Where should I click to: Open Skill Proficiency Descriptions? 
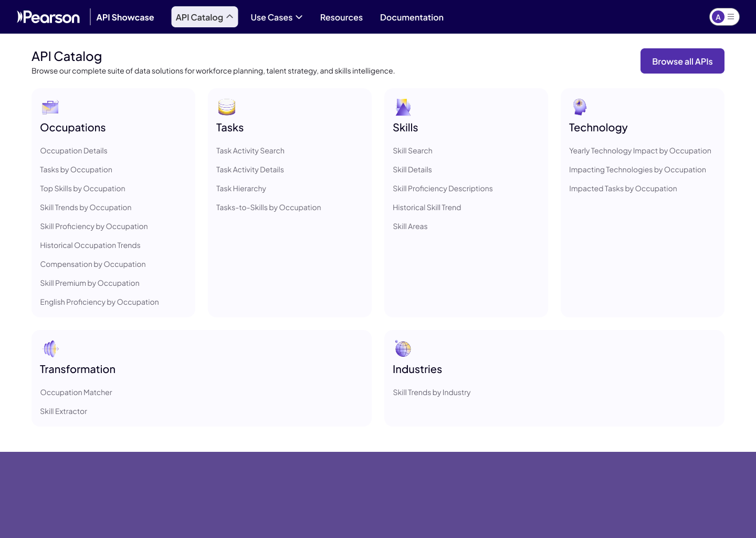tap(443, 189)
